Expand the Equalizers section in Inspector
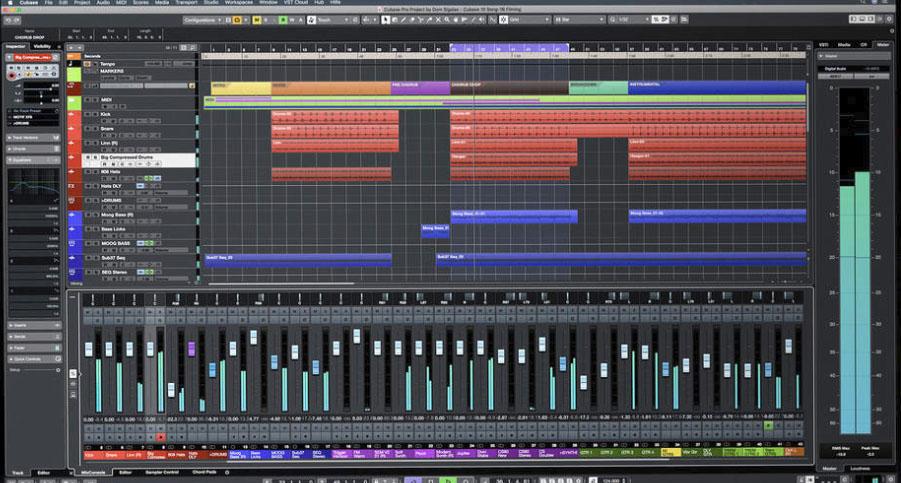Screen dimensions: 901x483 22,158
